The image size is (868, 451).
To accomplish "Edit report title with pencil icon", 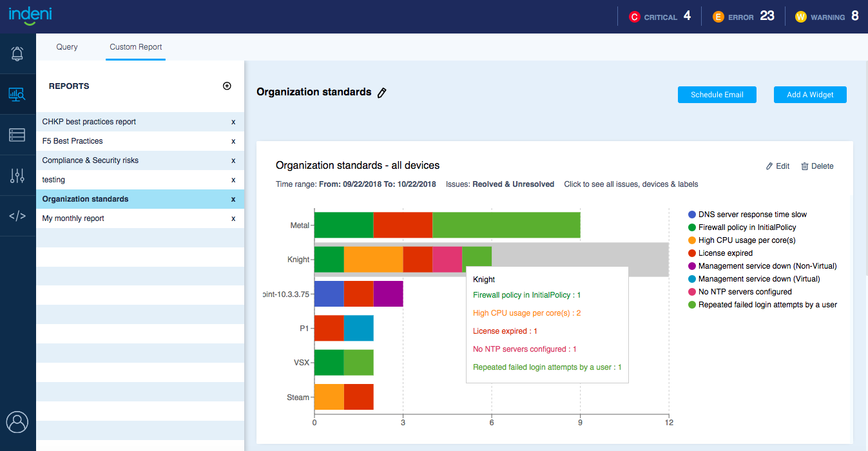I will 382,93.
